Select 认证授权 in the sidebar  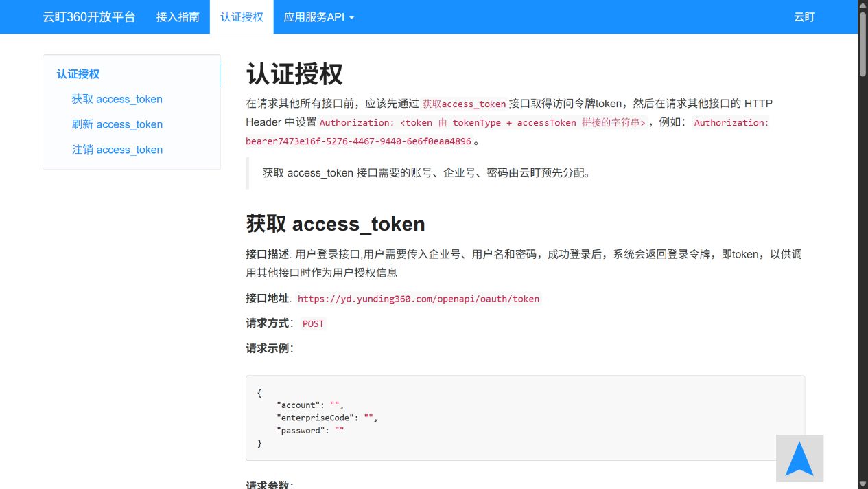tap(78, 74)
